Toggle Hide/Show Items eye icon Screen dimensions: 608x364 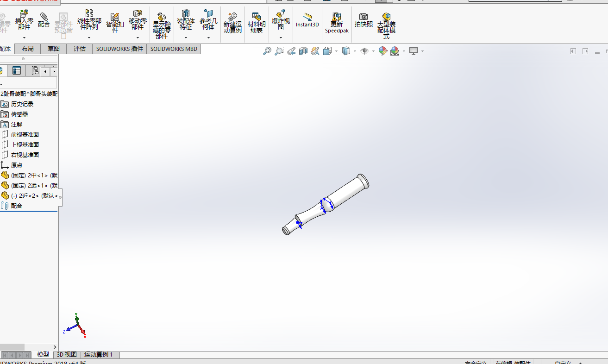pos(364,51)
